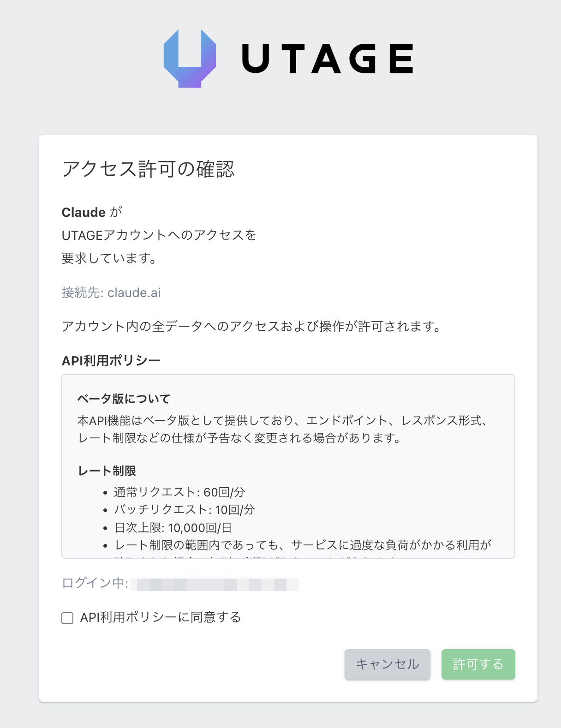Check the API利用ポリシーに同意する checkbox
This screenshot has height=728, width=561.
[x=67, y=618]
